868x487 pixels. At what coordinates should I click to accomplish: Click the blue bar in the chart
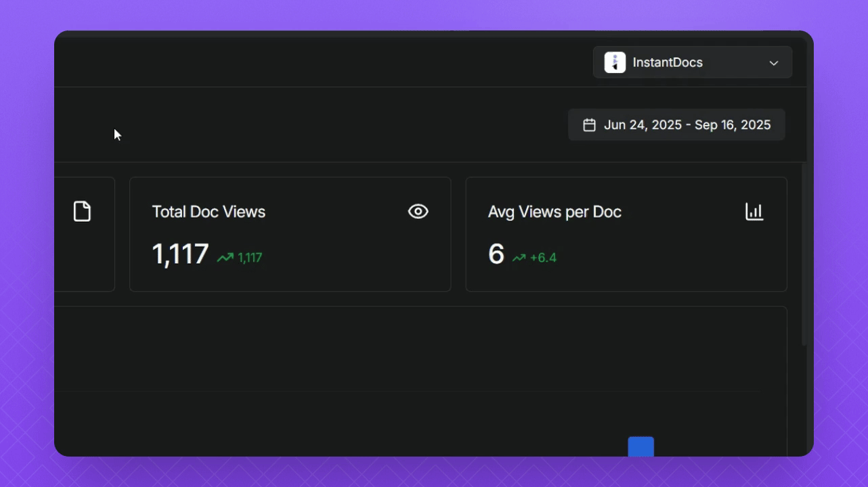(x=641, y=446)
